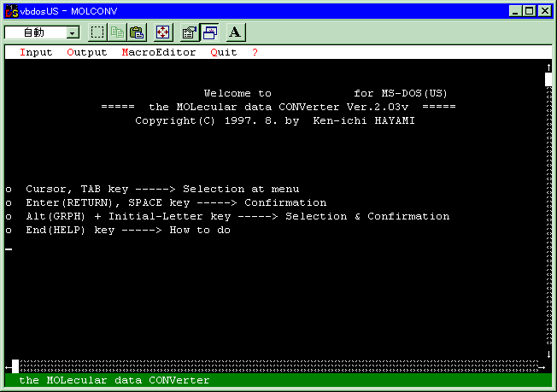Viewport: 557px width, 392px height.
Task: Click the Copy toolbar icon
Action: pos(117,32)
